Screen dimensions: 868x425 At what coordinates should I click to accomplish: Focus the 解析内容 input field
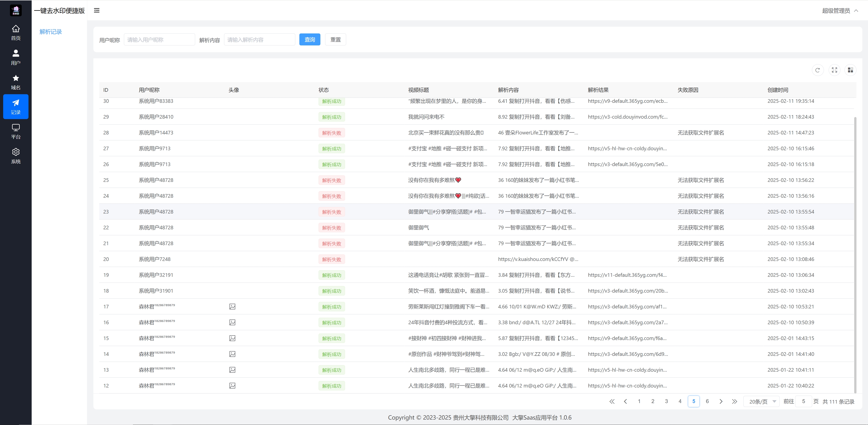260,39
